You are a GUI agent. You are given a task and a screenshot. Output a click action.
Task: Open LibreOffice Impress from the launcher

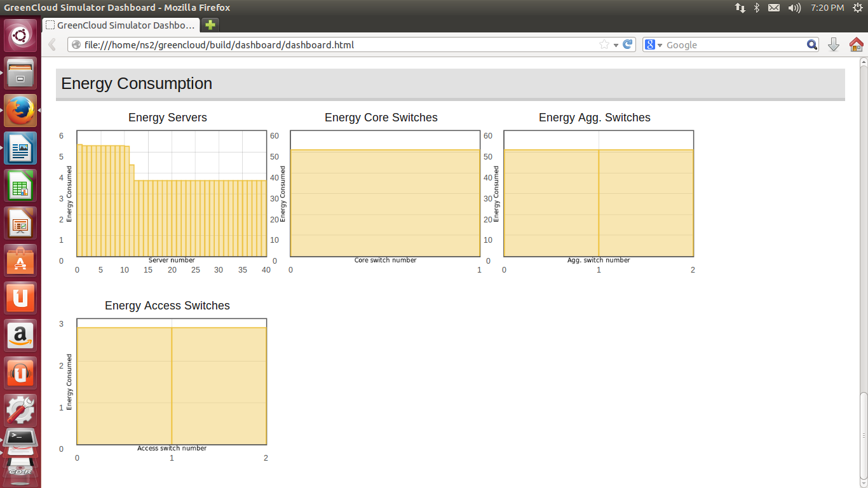pyautogui.click(x=20, y=223)
